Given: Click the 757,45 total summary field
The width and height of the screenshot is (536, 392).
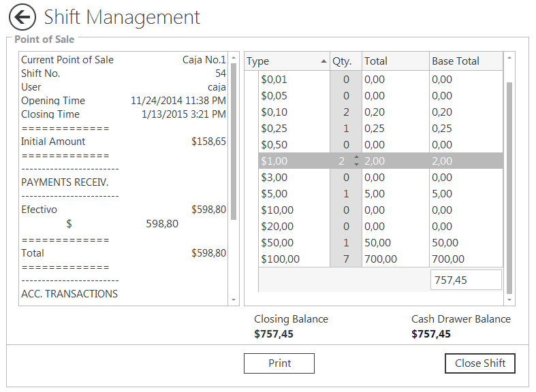Looking at the screenshot, I should 465,280.
